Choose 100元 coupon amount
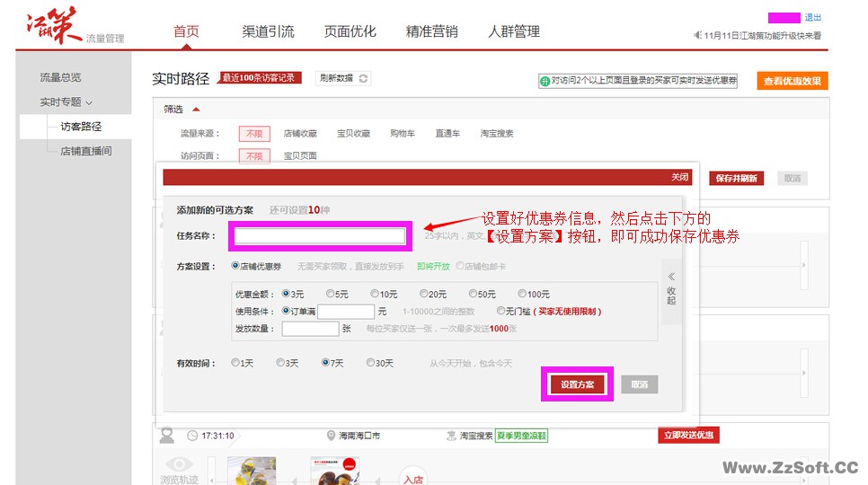Viewport: 868px width, 485px height. (x=522, y=294)
